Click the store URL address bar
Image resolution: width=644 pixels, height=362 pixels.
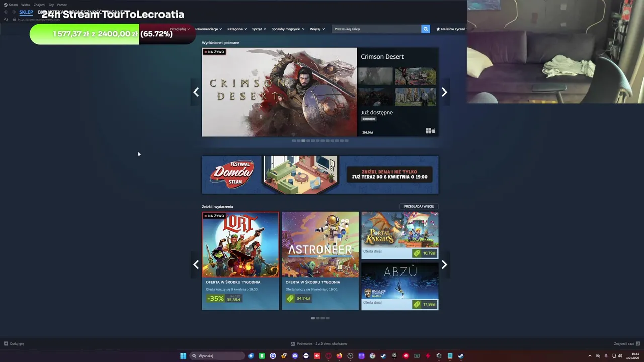(39, 19)
